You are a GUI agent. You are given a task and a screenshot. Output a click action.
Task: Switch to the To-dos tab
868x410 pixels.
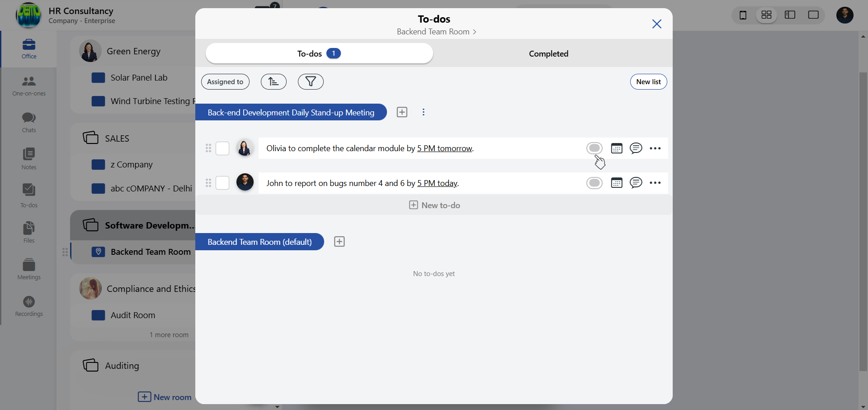coord(319,53)
